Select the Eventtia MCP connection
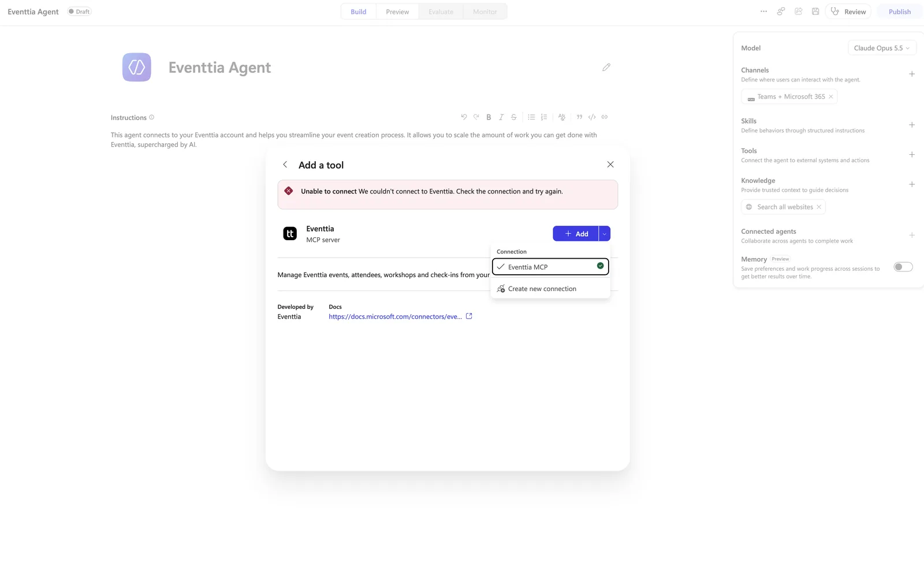This screenshot has width=924, height=585. [x=550, y=267]
